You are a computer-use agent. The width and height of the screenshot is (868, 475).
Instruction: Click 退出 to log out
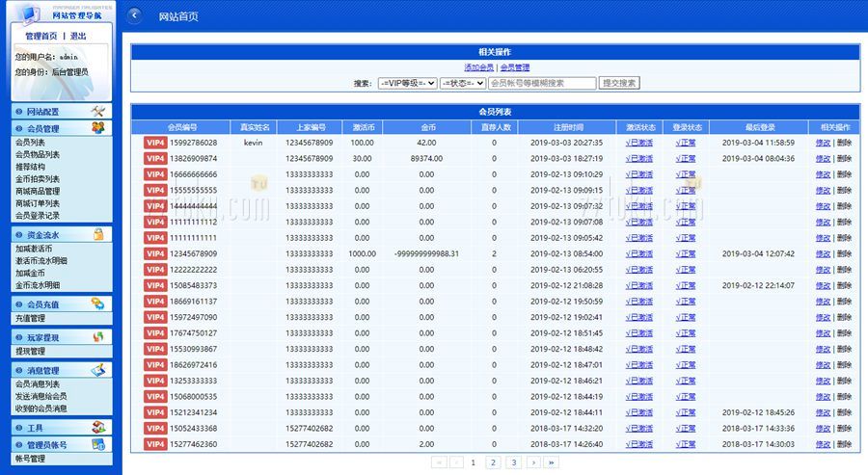pos(78,36)
